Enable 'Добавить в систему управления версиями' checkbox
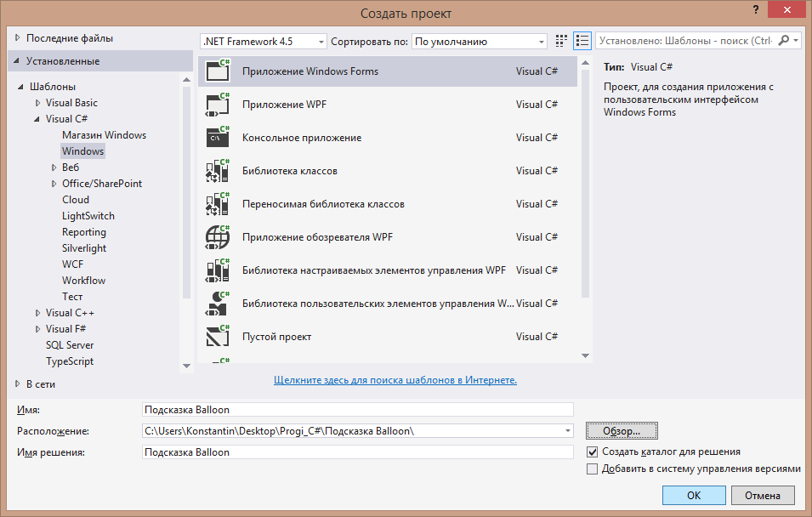Viewport: 812px width, 517px height. (x=592, y=469)
